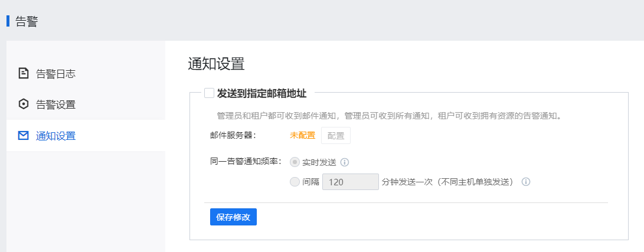This screenshot has height=252, width=644.
Task: Click the 发送到指定邮箱地址 label text
Action: click(261, 94)
